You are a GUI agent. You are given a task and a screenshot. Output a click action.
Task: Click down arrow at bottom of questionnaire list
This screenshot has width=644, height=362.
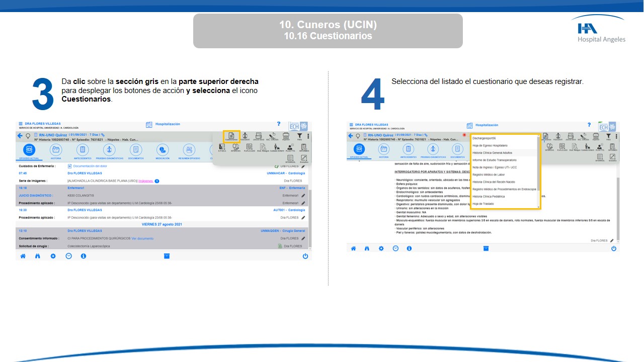[x=538, y=207]
